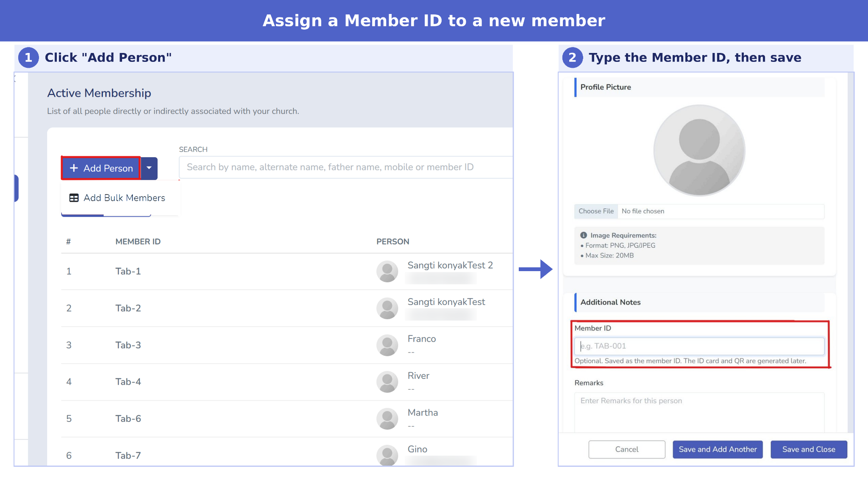Select member ID Tab-6 cell

[128, 419]
